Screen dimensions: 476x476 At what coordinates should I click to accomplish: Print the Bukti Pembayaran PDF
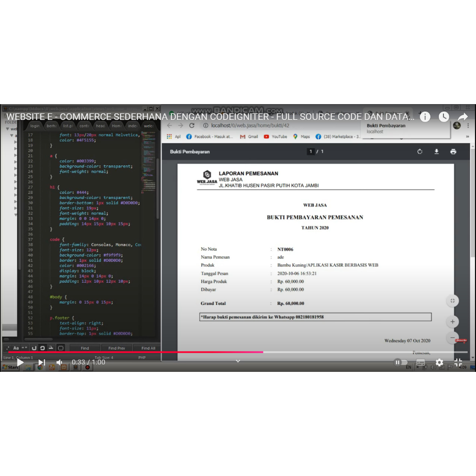[453, 152]
